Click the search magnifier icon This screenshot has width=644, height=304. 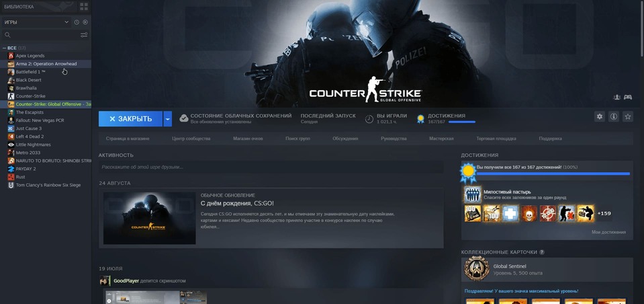point(7,35)
